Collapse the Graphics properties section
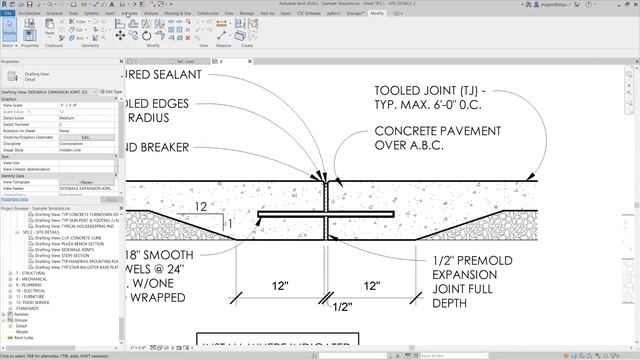Screen dimensions: 640x360 click(x=116, y=99)
